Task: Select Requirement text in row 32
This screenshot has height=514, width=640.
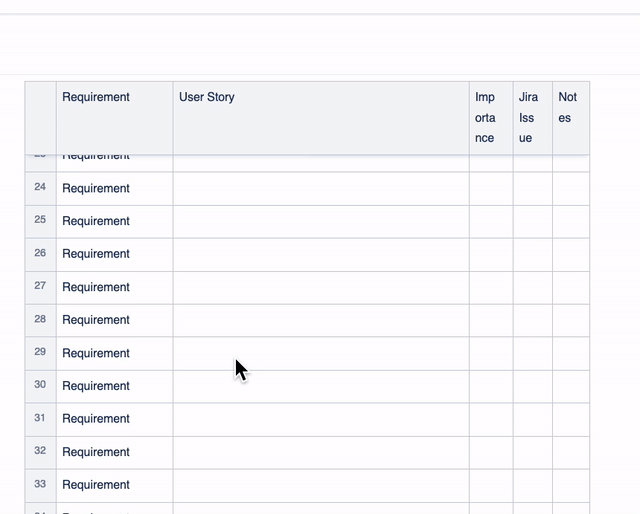Action: click(x=96, y=452)
